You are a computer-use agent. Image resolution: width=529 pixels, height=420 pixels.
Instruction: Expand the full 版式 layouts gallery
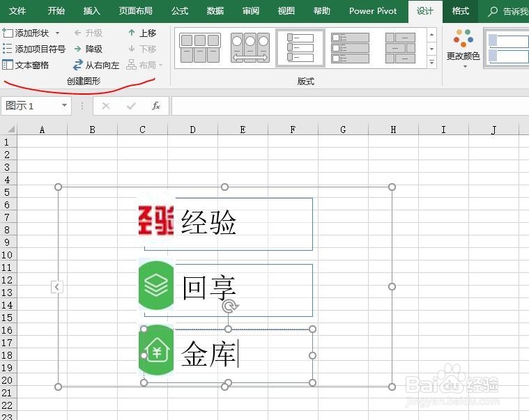click(x=432, y=62)
